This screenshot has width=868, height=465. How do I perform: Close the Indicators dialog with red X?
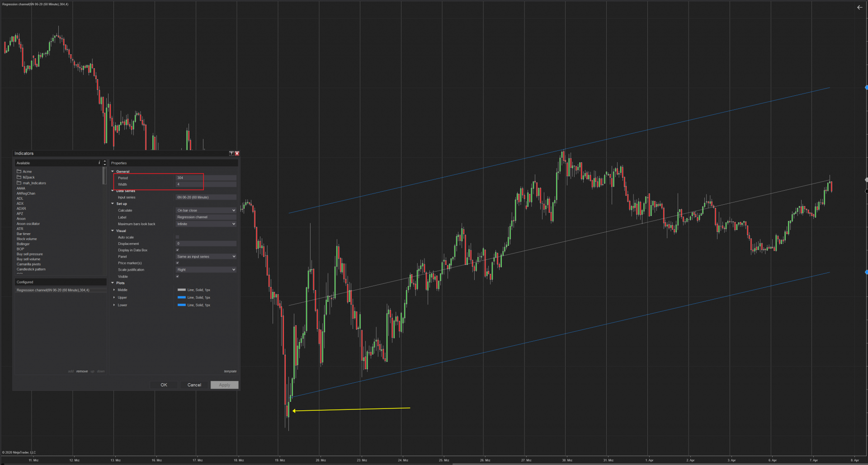pyautogui.click(x=237, y=154)
